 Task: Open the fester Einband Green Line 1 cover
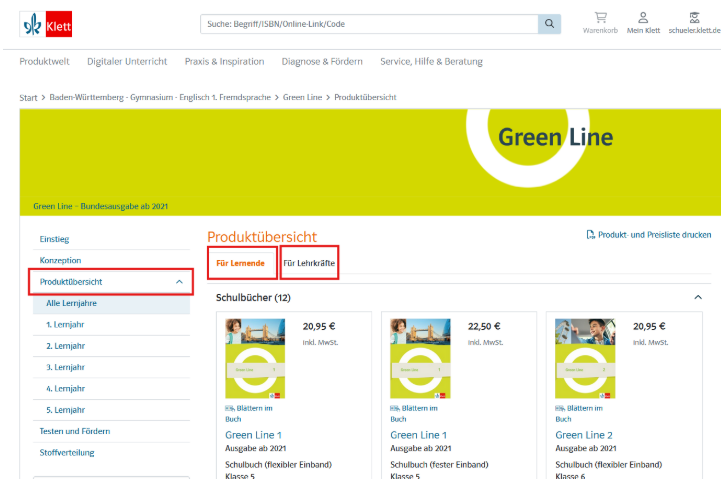pyautogui.click(x=420, y=359)
